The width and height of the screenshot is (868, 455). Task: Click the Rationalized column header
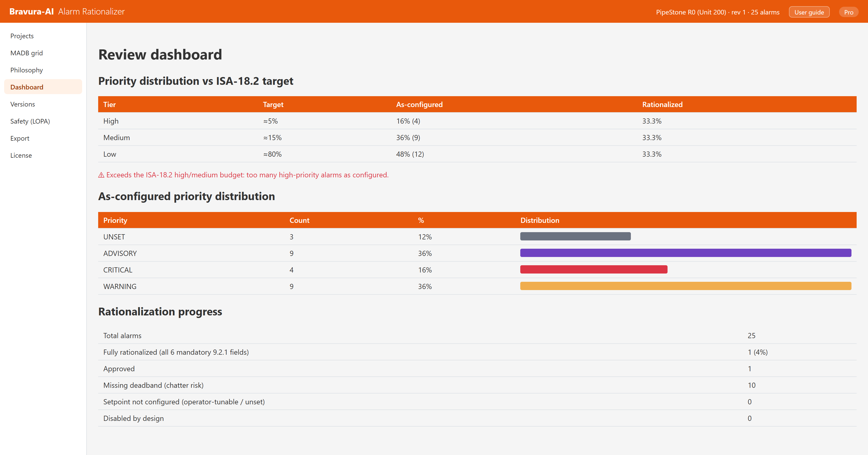point(662,104)
